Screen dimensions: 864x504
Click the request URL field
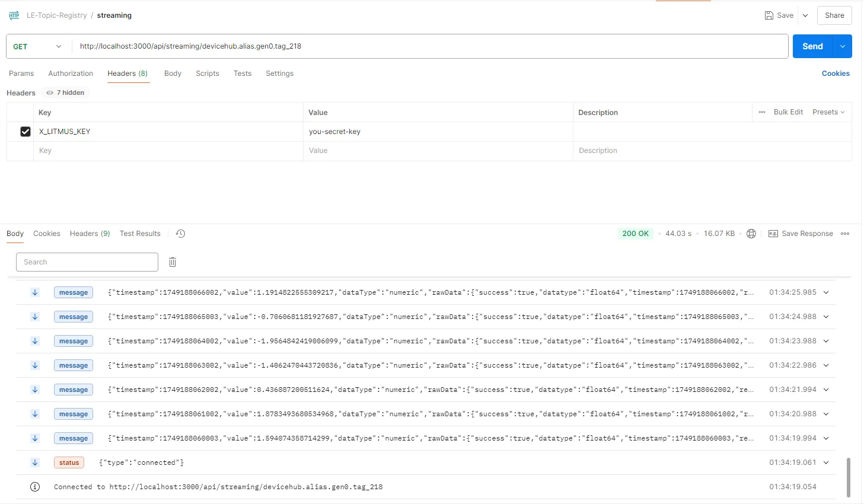point(430,46)
